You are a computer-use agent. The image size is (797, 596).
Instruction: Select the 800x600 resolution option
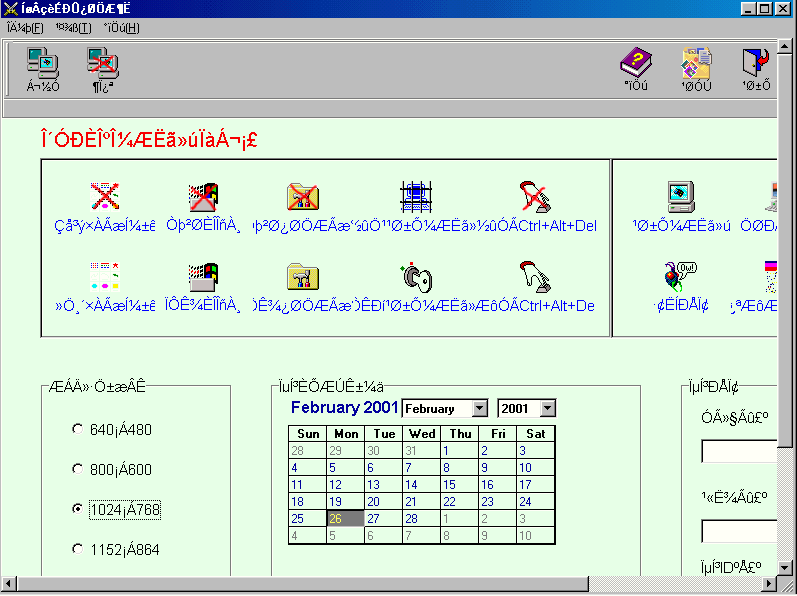78,469
